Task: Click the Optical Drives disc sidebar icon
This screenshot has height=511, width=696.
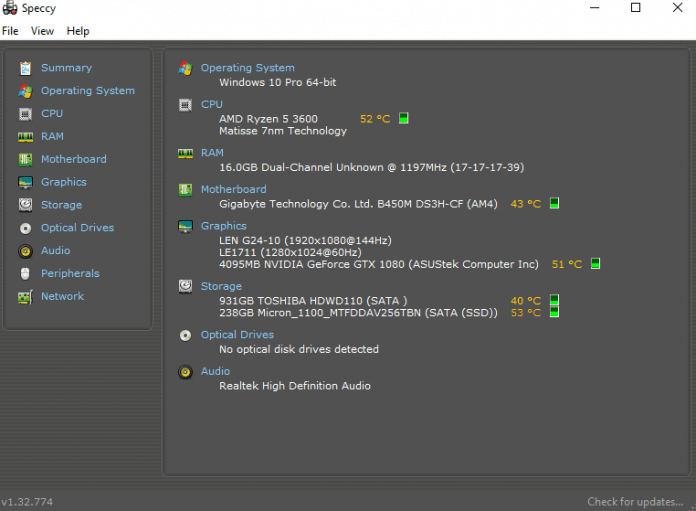Action: click(25, 228)
